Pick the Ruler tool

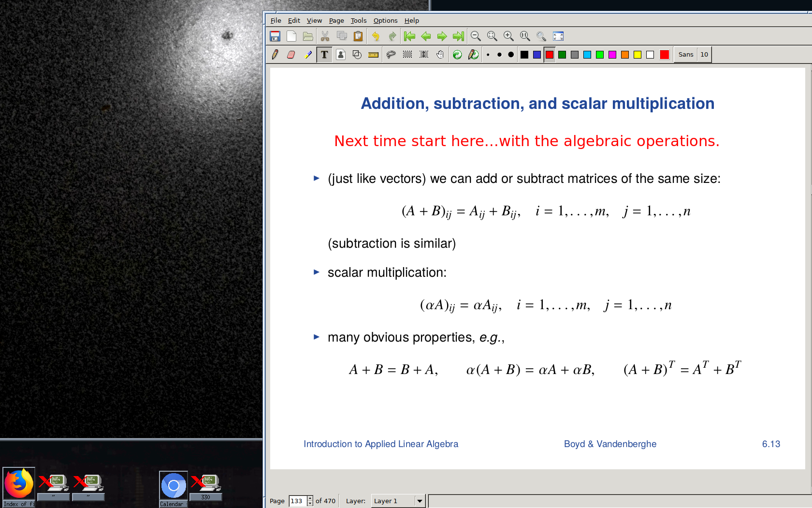[x=373, y=55]
